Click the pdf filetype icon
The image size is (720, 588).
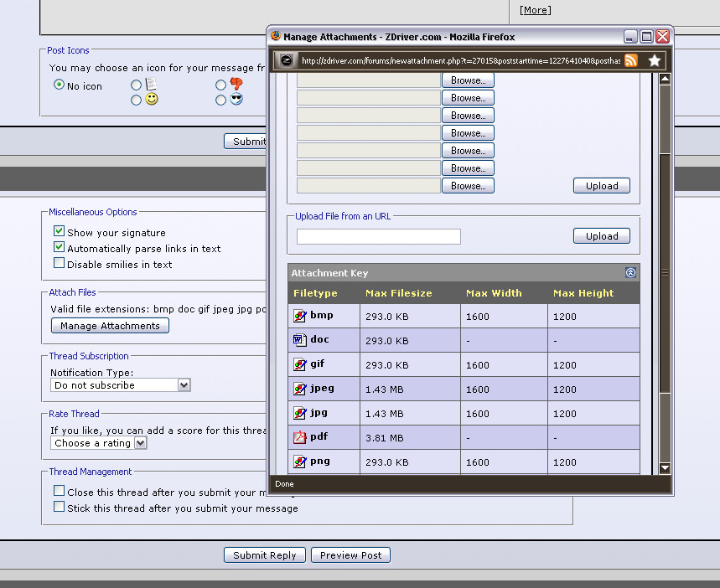pos(300,436)
